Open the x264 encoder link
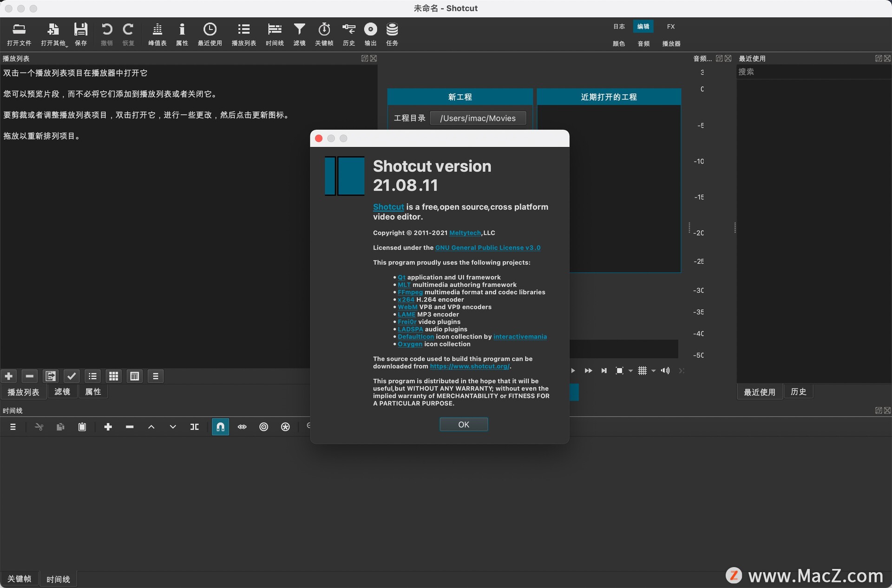Image resolution: width=892 pixels, height=588 pixels. 406,300
